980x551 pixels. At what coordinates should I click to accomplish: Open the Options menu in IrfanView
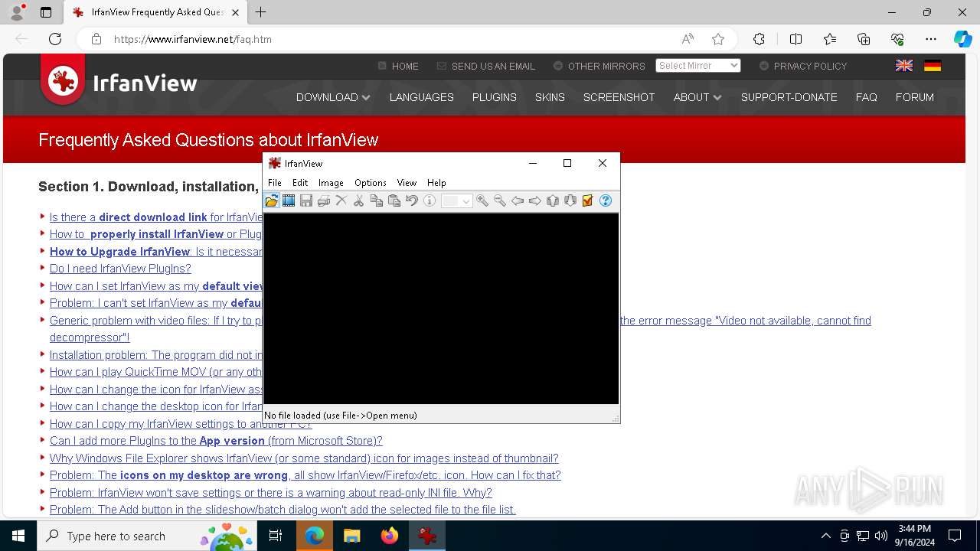click(x=371, y=183)
